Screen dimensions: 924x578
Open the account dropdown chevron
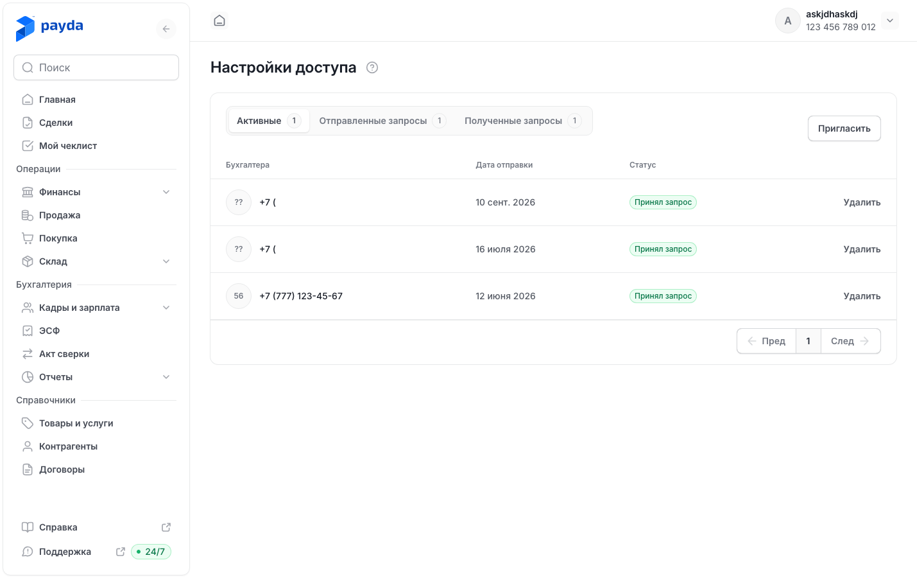pos(890,21)
